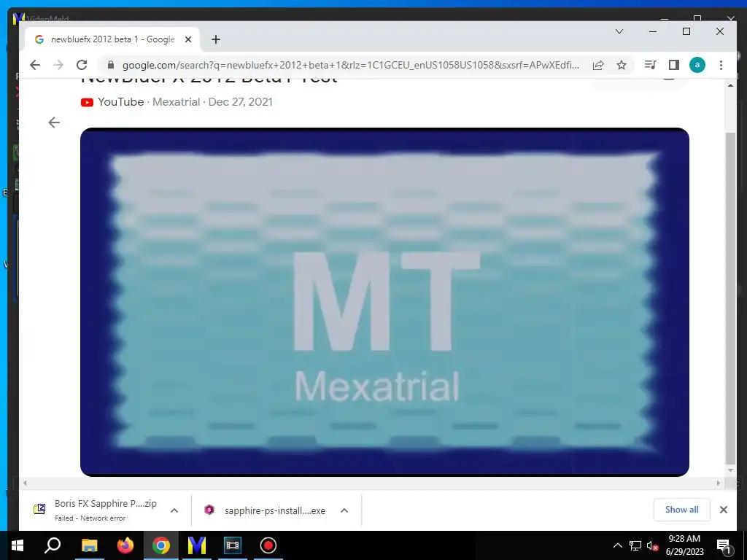Switch to Chrome in the taskbar
The image size is (747, 560).
tap(161, 545)
